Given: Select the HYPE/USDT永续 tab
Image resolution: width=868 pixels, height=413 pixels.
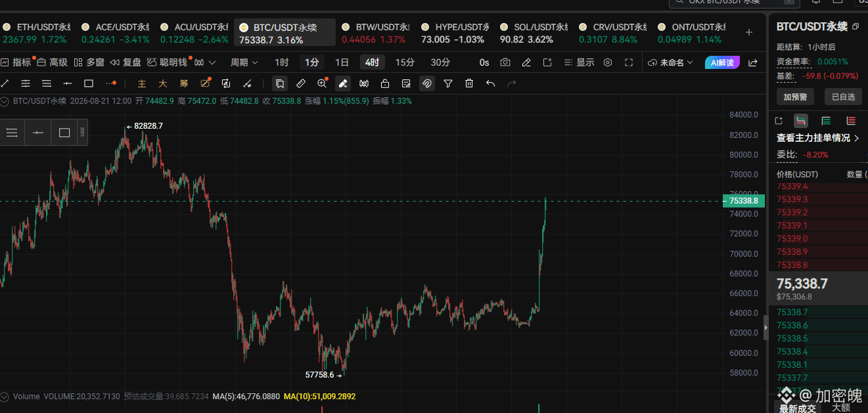Looking at the screenshot, I should coord(455,33).
